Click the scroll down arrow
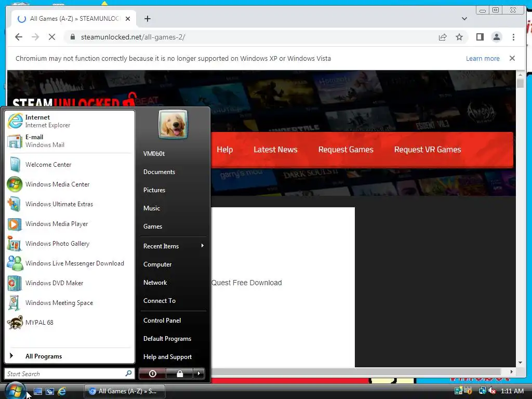Image resolution: width=532 pixels, height=399 pixels. click(520, 363)
